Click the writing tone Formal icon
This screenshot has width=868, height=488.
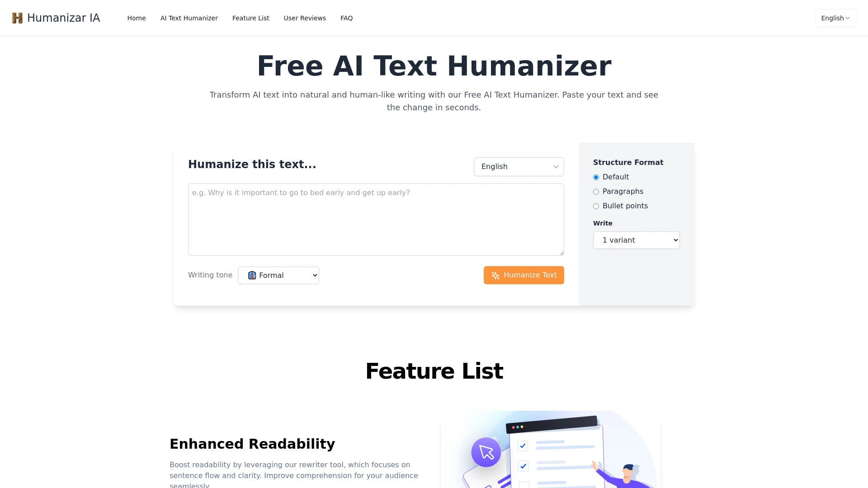tap(251, 275)
